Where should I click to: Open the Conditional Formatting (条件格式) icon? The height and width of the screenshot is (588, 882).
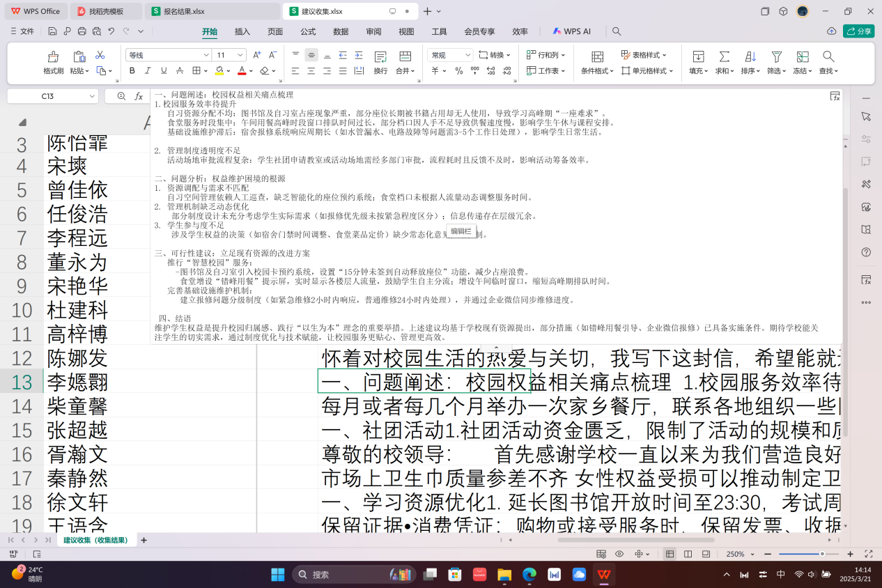pyautogui.click(x=597, y=57)
